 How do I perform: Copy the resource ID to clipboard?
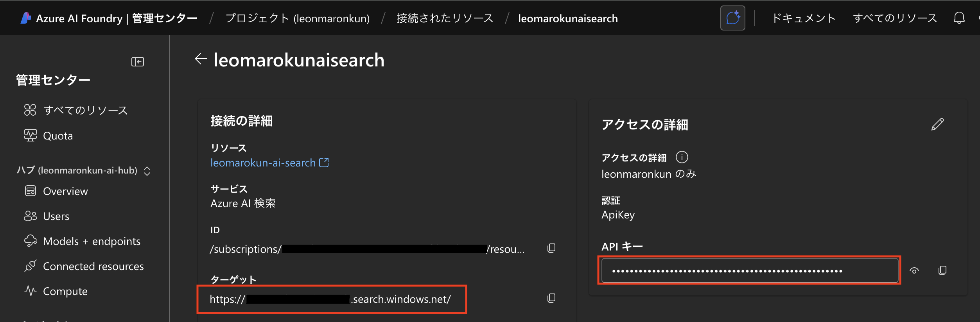pos(551,248)
